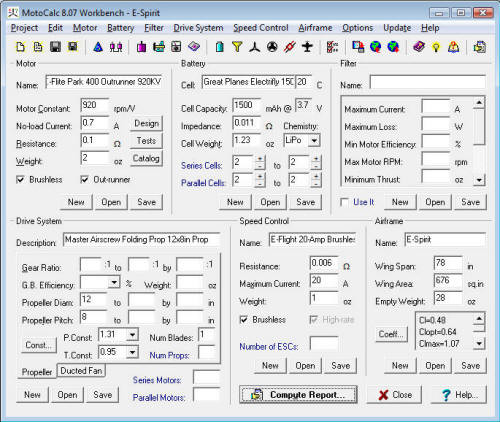Click the first globe web update icon
Image resolution: width=500 pixels, height=422 pixels.
(x=376, y=47)
